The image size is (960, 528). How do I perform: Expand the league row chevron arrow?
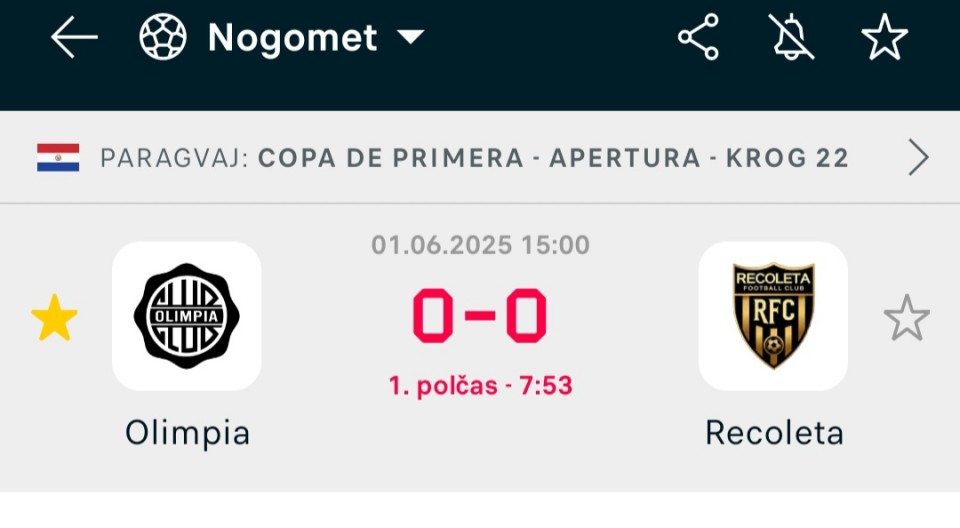click(x=918, y=157)
